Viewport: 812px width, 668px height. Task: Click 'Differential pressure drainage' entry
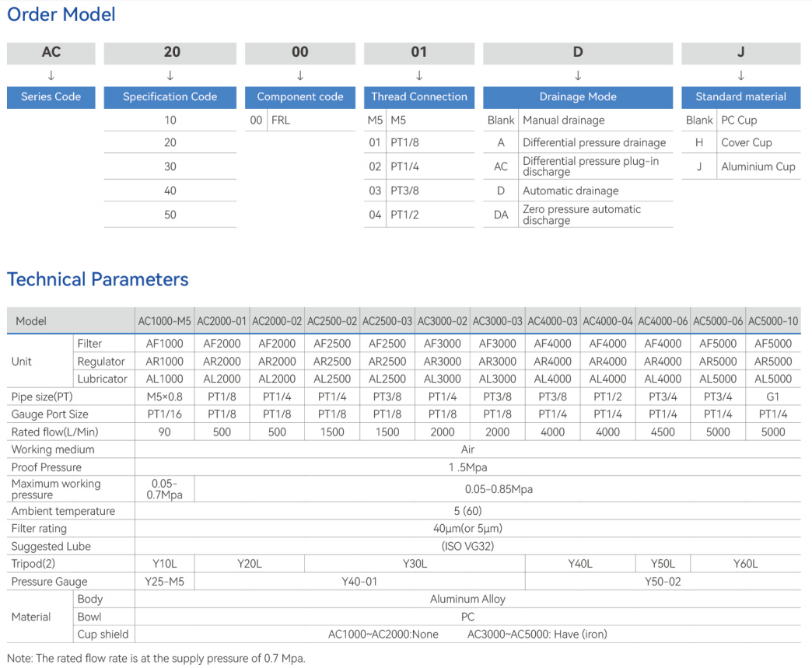tap(594, 142)
